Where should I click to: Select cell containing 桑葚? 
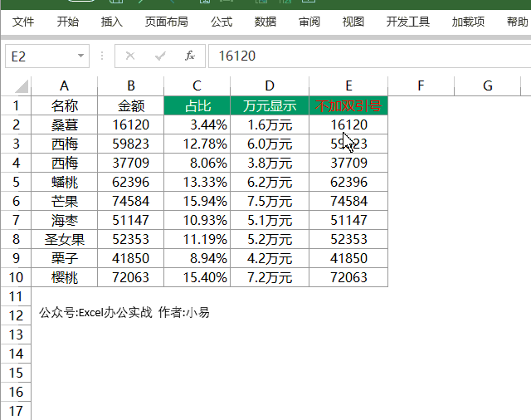[x=65, y=125]
